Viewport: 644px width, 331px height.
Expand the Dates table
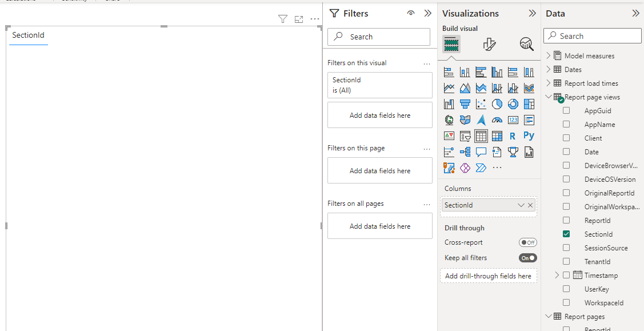point(549,69)
